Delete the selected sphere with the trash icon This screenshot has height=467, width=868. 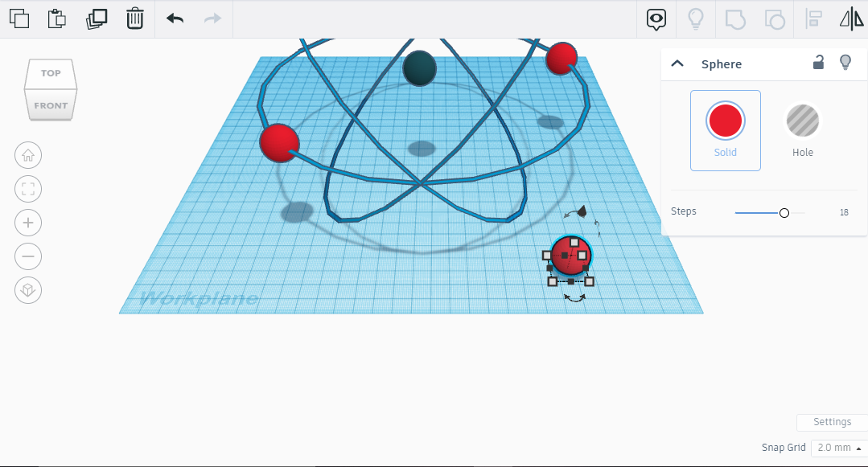(134, 18)
